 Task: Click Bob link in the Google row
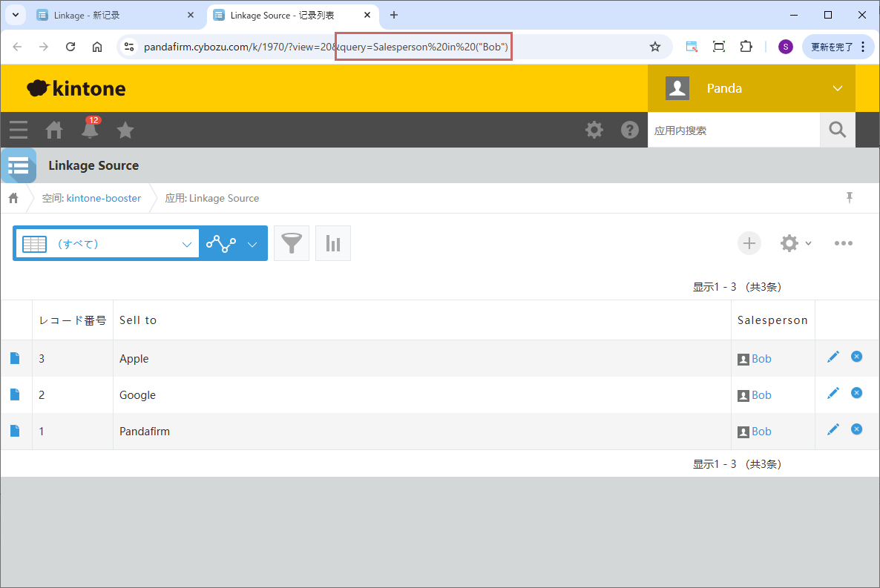point(761,395)
